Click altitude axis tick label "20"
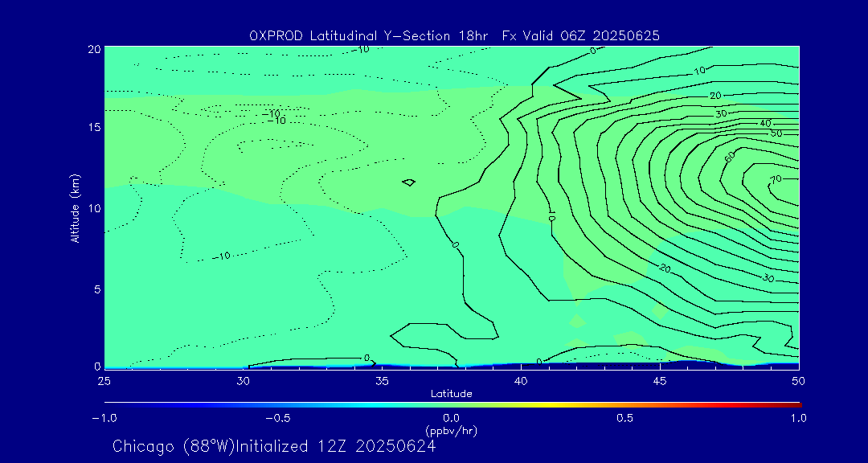Viewport: 868px width, 463px height. click(x=93, y=49)
